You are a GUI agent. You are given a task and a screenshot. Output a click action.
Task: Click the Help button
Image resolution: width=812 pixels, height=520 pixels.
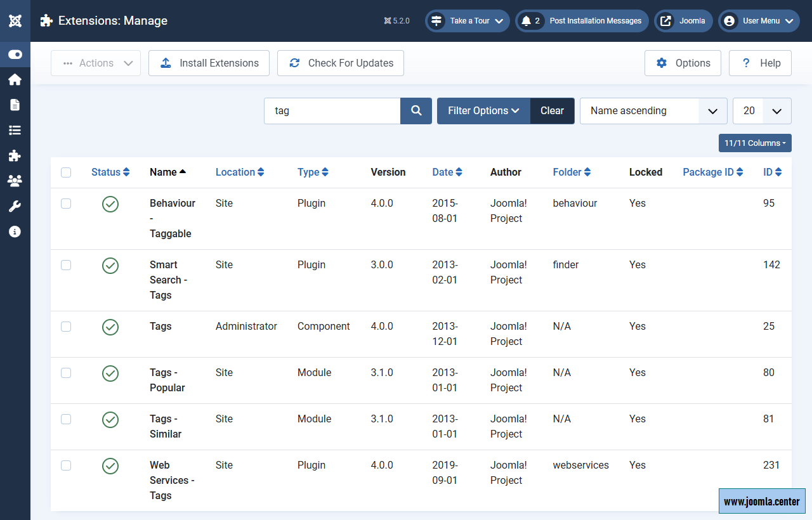coord(760,63)
